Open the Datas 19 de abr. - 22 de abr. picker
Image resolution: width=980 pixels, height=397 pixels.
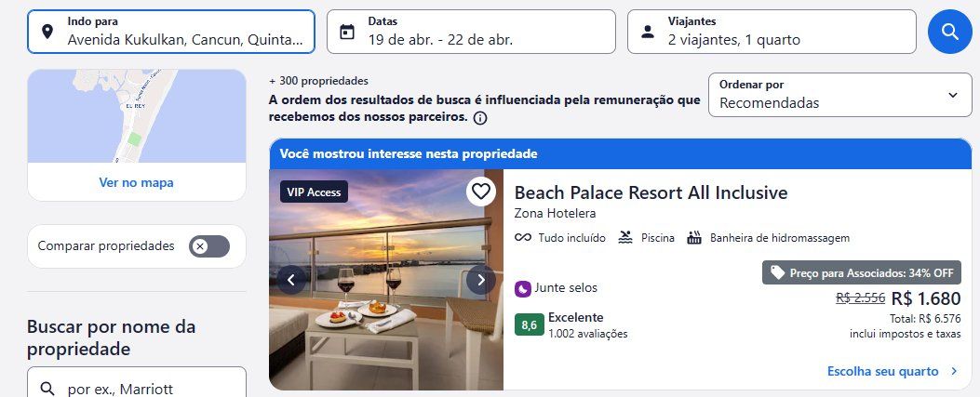click(x=471, y=32)
